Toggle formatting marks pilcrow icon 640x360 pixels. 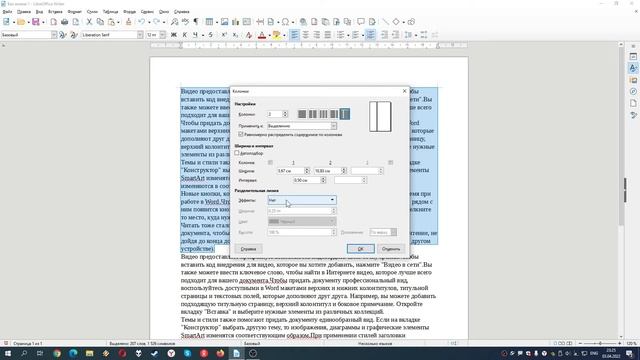(x=196, y=22)
